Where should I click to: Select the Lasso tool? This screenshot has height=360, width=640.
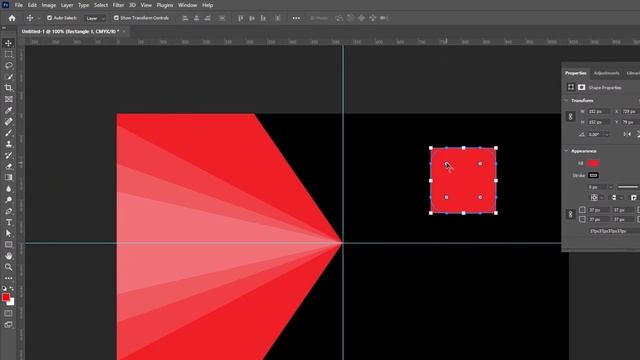8,65
